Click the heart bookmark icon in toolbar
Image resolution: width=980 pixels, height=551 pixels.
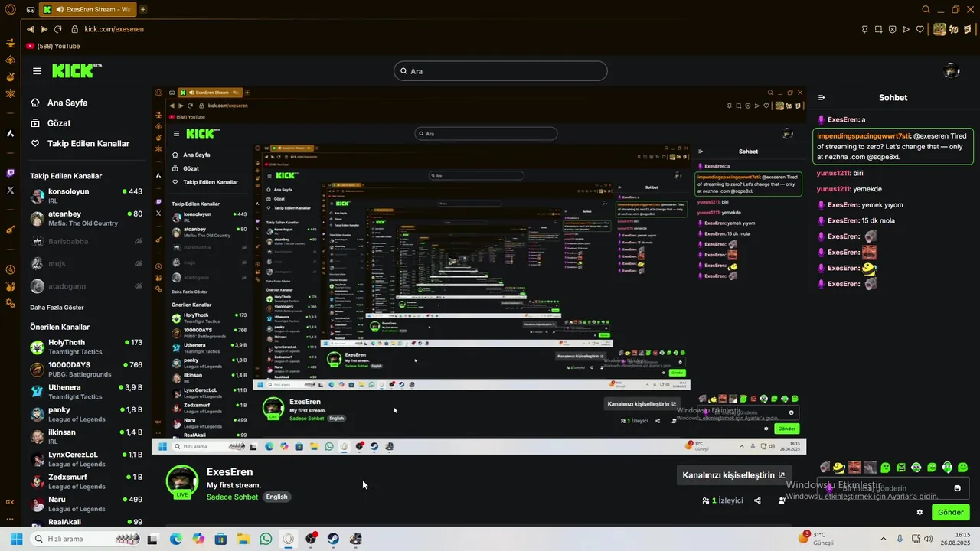920,29
